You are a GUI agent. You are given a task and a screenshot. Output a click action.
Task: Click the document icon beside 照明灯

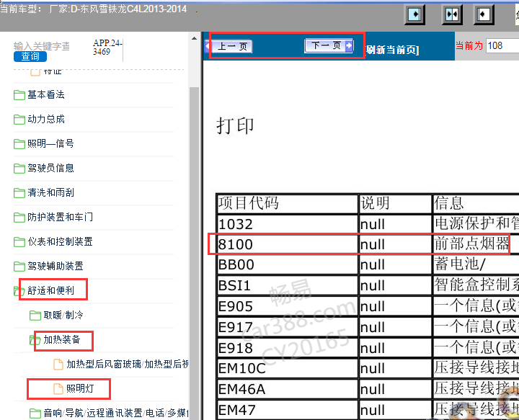pyautogui.click(x=58, y=389)
